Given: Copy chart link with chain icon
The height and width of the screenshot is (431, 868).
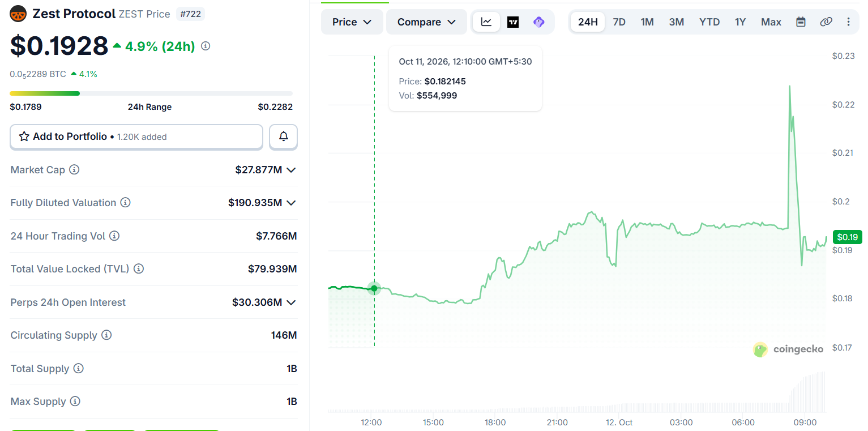Looking at the screenshot, I should pos(826,22).
